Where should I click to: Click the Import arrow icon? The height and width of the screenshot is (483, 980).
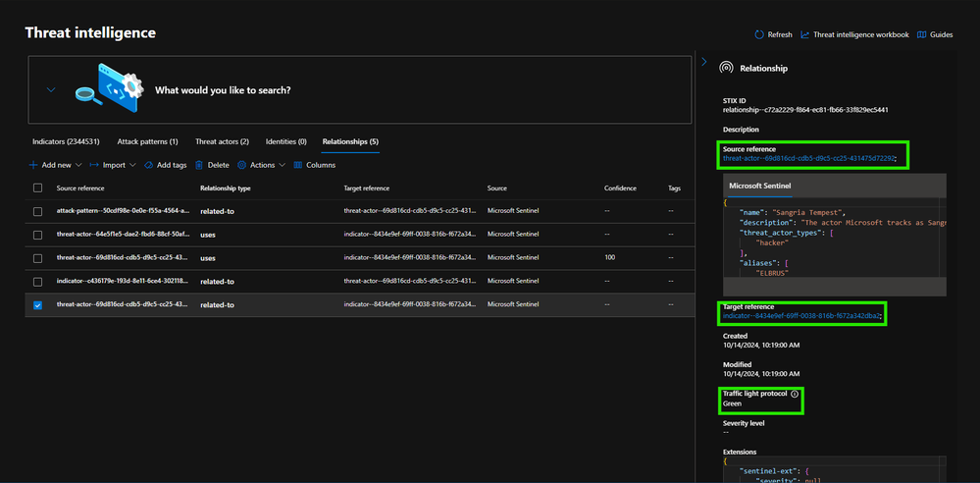pyautogui.click(x=94, y=165)
